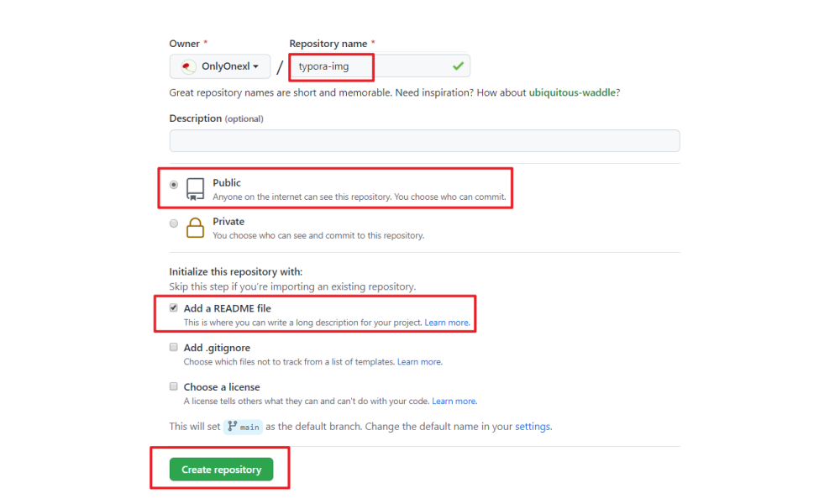The image size is (840, 504).
Task: Click into the Description optional text field
Action: (425, 140)
